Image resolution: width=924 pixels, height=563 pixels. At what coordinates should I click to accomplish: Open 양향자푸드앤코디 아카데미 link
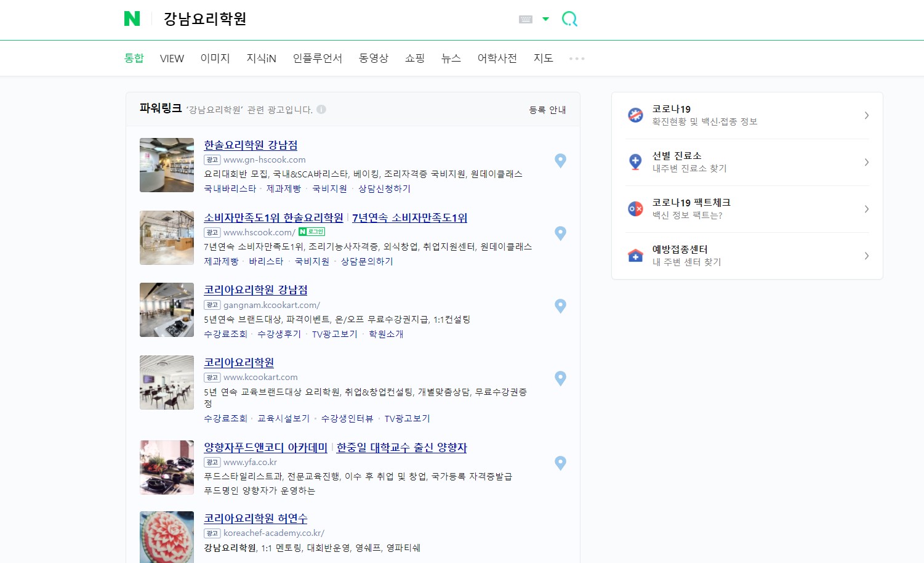[x=266, y=447]
